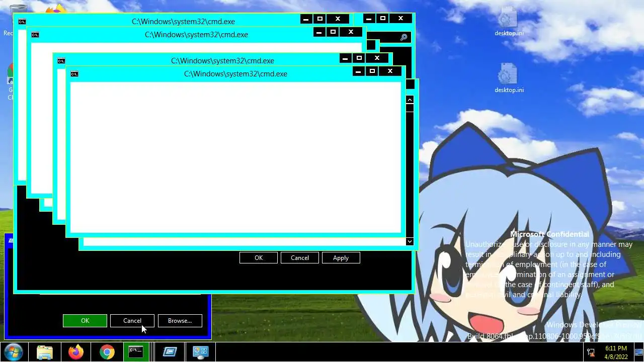Open File Explorer from the taskbar
The width and height of the screenshot is (644, 362).
coord(45,352)
